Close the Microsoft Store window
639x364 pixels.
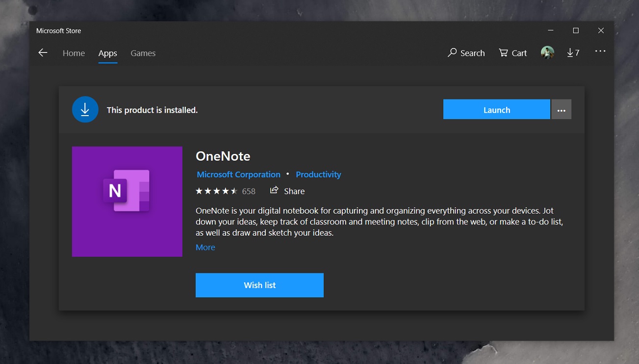coord(601,30)
